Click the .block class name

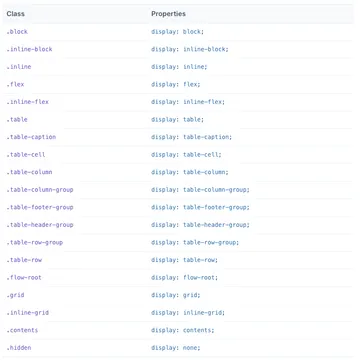pyautogui.click(x=17, y=32)
